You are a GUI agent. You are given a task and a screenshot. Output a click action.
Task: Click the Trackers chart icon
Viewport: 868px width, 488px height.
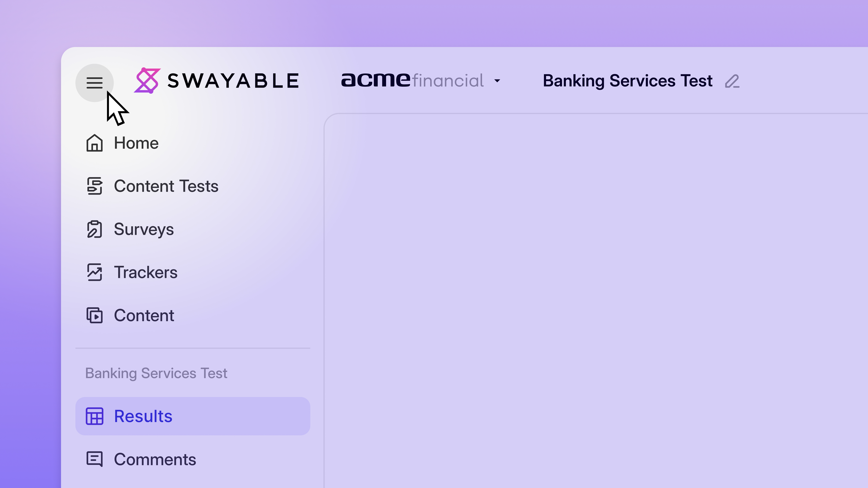click(x=94, y=272)
